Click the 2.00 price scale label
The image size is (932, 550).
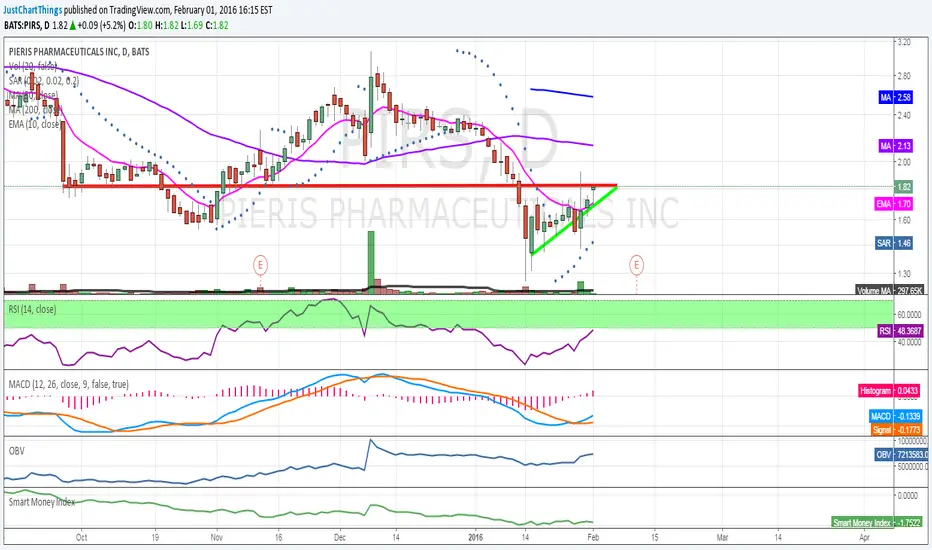[x=904, y=162]
